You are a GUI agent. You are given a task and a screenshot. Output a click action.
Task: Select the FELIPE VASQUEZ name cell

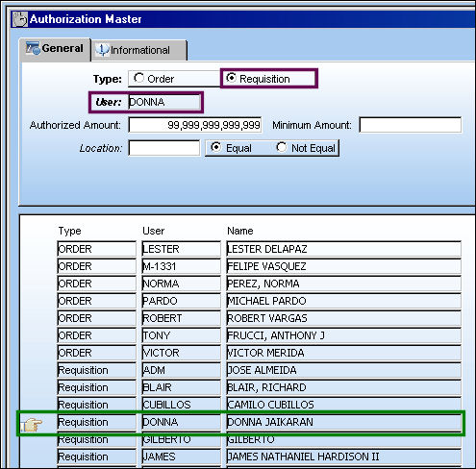tap(343, 266)
